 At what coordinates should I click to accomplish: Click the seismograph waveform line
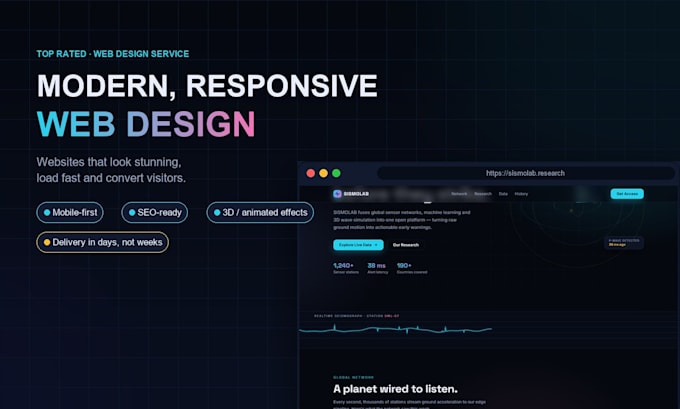(x=396, y=329)
